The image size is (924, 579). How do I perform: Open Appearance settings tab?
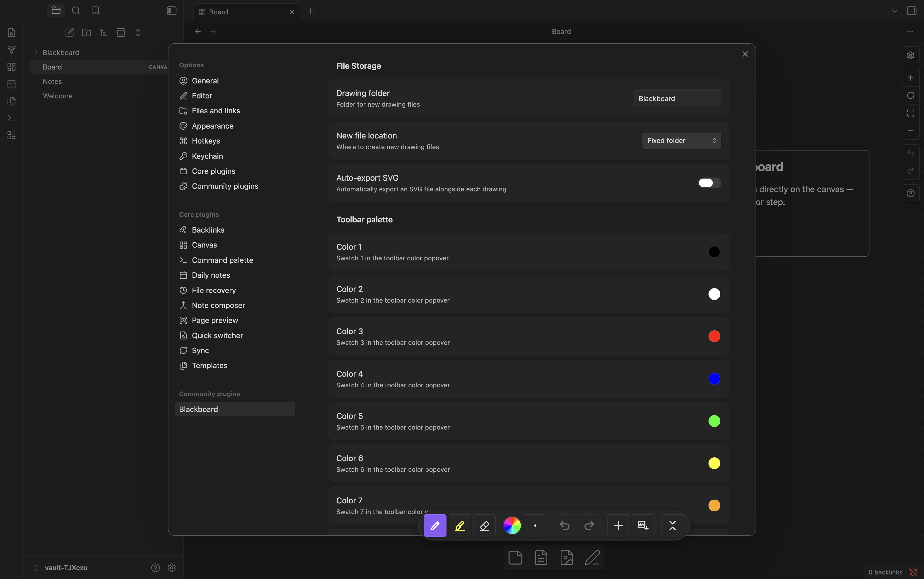(x=235, y=126)
